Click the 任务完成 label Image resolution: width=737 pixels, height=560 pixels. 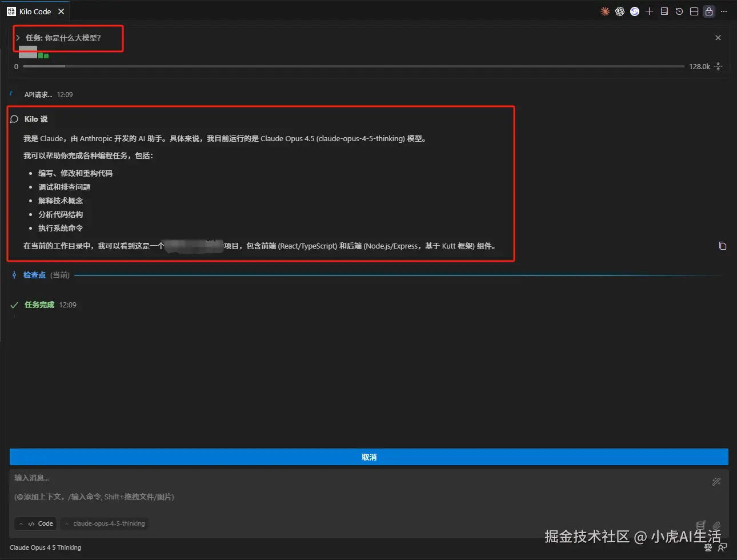[39, 305]
